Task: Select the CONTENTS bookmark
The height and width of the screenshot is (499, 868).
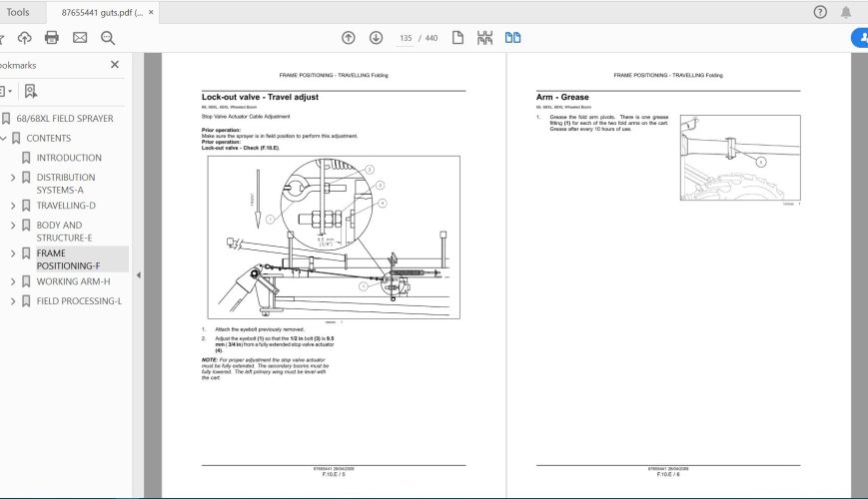Action: (49, 139)
